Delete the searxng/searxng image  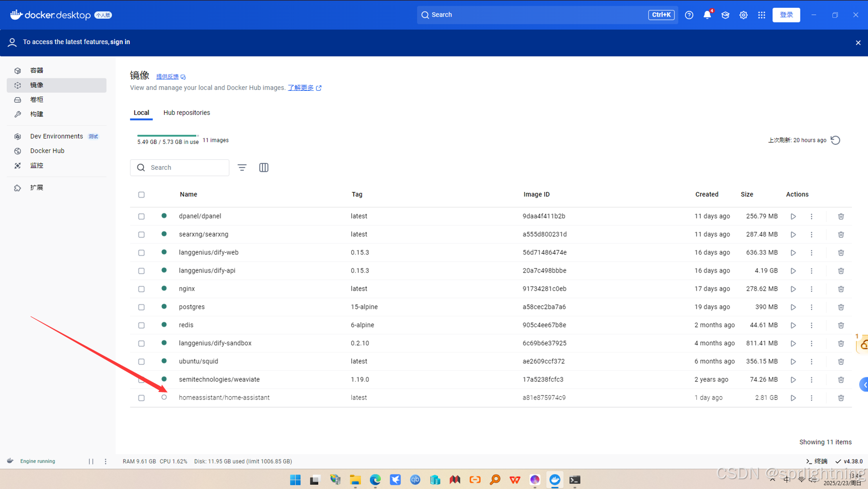coord(841,235)
